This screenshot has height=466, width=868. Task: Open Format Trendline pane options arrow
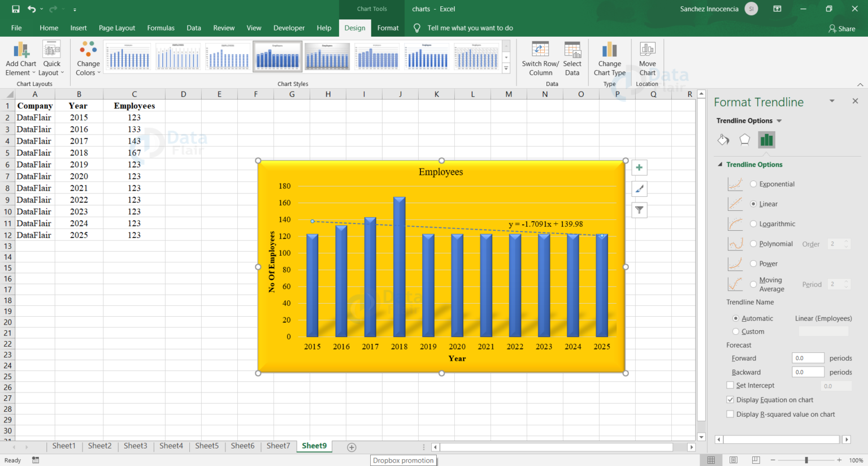click(x=832, y=101)
